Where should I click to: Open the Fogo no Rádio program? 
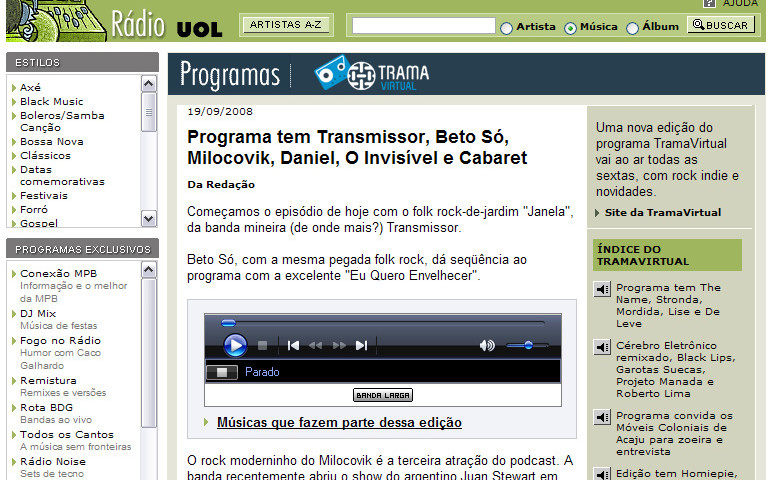click(60, 340)
